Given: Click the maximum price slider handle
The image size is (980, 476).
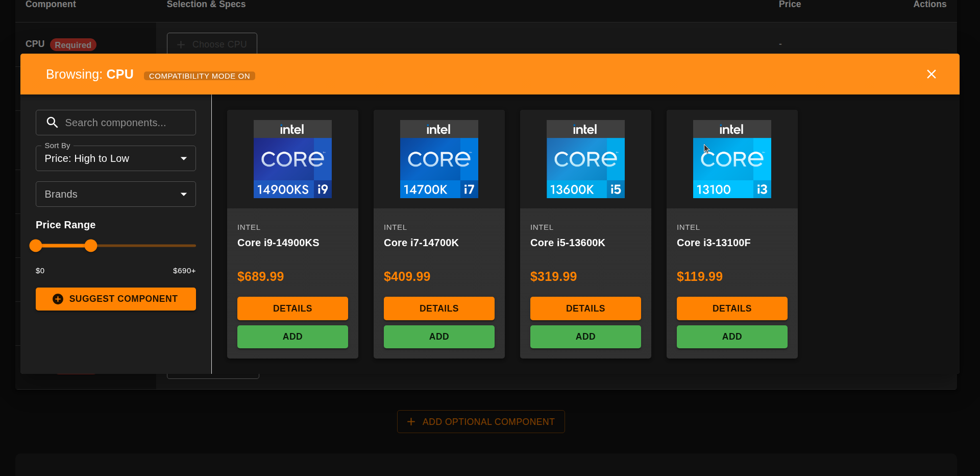Looking at the screenshot, I should tap(91, 246).
